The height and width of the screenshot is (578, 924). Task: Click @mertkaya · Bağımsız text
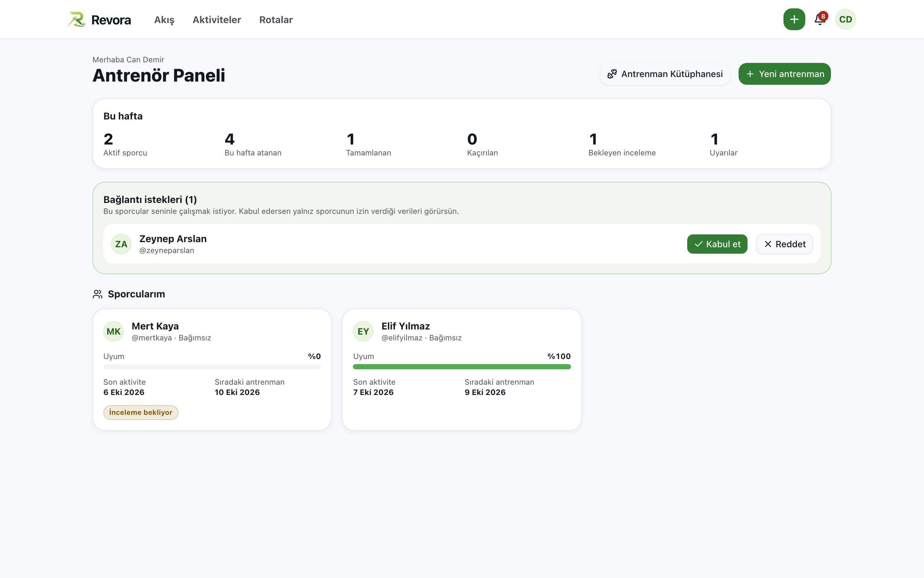[171, 338]
